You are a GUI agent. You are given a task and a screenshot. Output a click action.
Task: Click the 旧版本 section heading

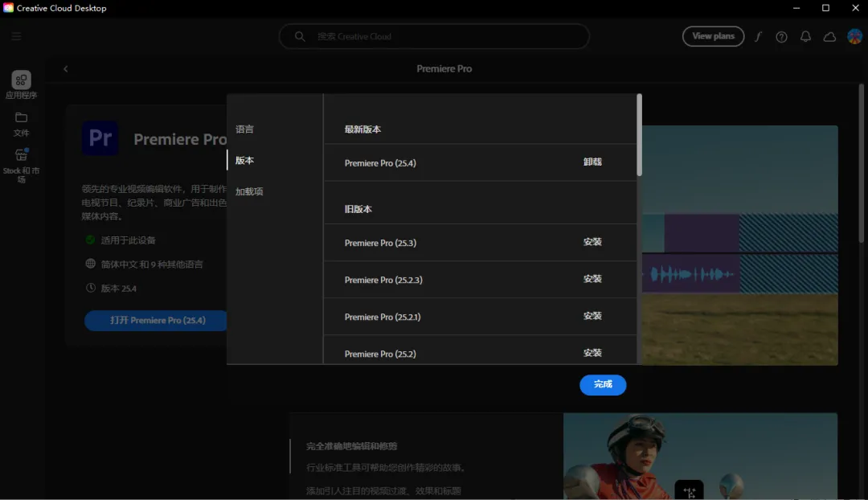click(358, 209)
